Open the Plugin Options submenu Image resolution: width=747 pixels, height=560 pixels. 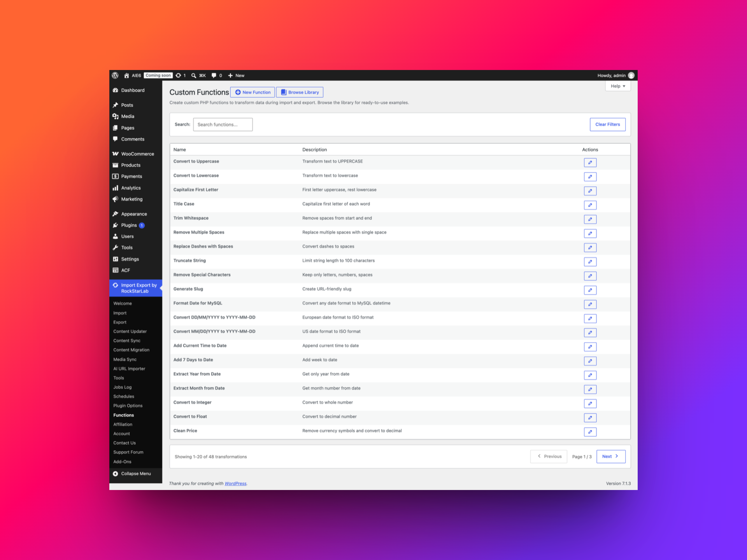point(128,406)
